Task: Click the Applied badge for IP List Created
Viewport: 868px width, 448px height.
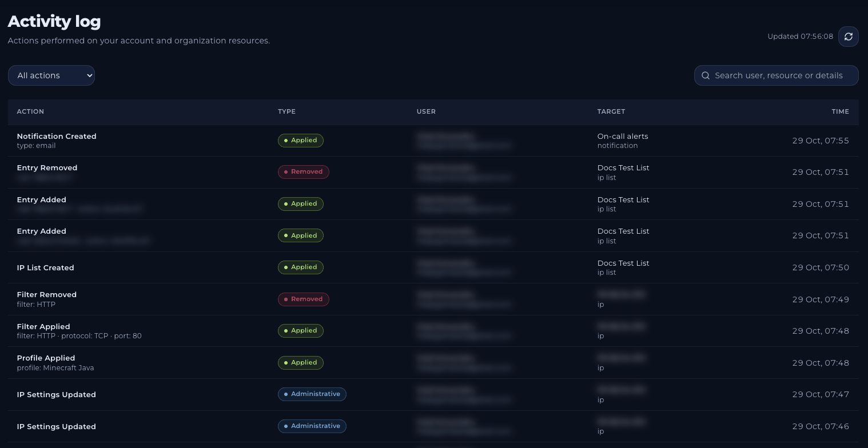Action: tap(301, 267)
